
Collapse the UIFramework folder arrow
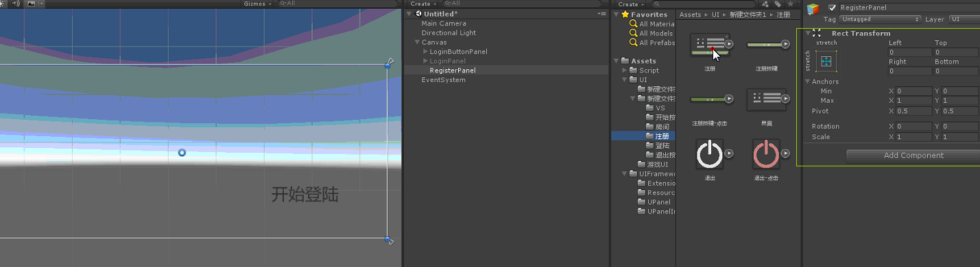(x=624, y=174)
